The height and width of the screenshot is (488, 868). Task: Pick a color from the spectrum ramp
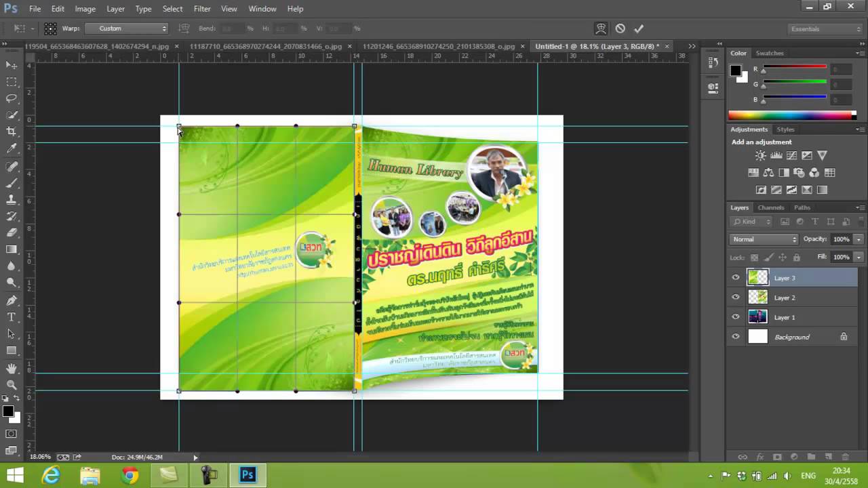point(792,115)
